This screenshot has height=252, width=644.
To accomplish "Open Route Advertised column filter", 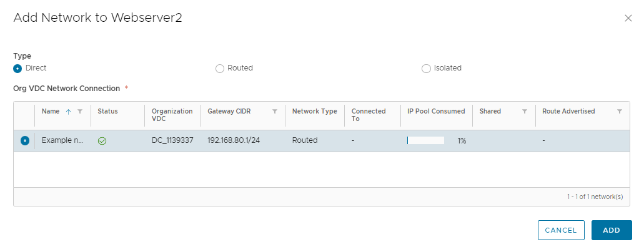I will (x=620, y=111).
